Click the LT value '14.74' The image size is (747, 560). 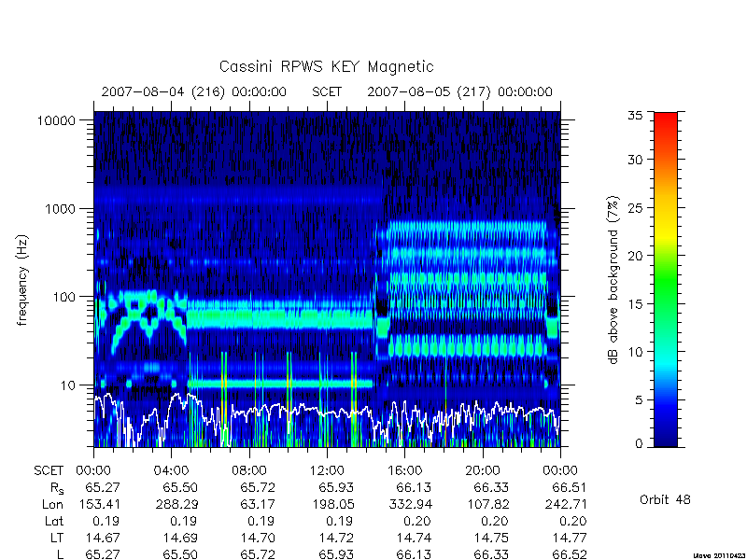[414, 538]
